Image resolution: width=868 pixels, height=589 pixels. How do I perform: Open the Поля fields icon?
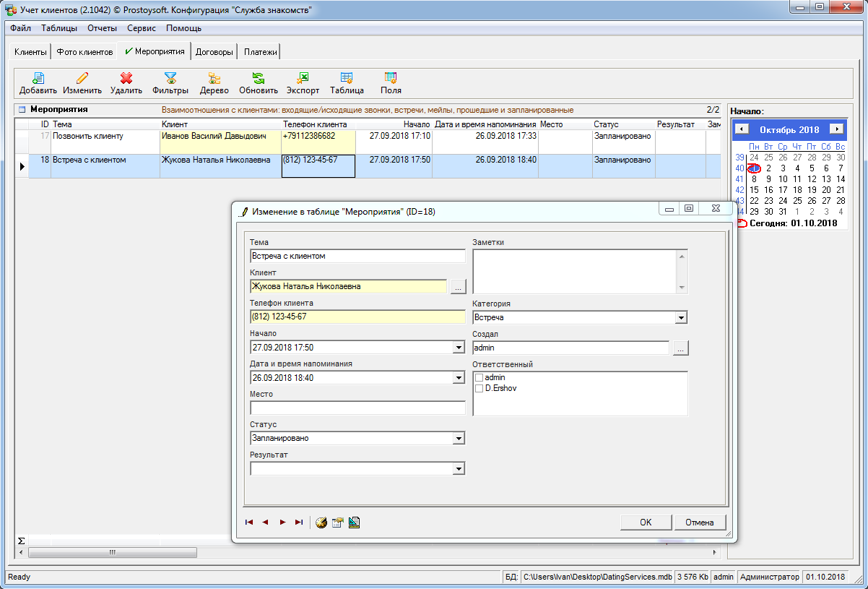391,78
